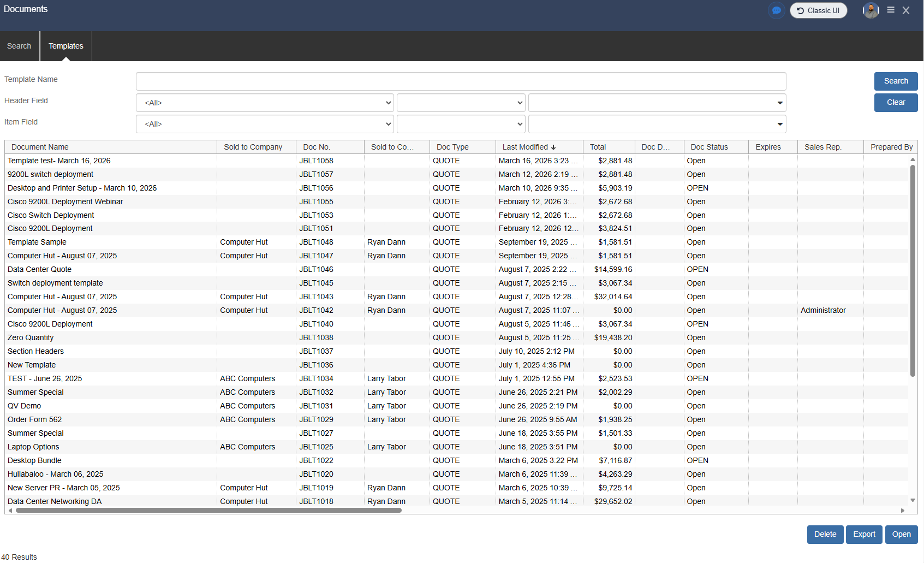
Task: Click the user profile avatar
Action: tap(871, 10)
